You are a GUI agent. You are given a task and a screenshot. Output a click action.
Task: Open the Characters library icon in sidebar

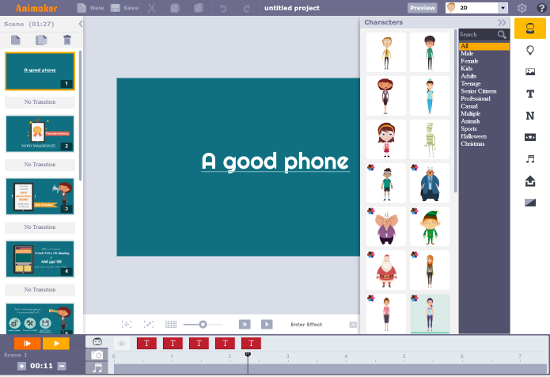click(530, 28)
